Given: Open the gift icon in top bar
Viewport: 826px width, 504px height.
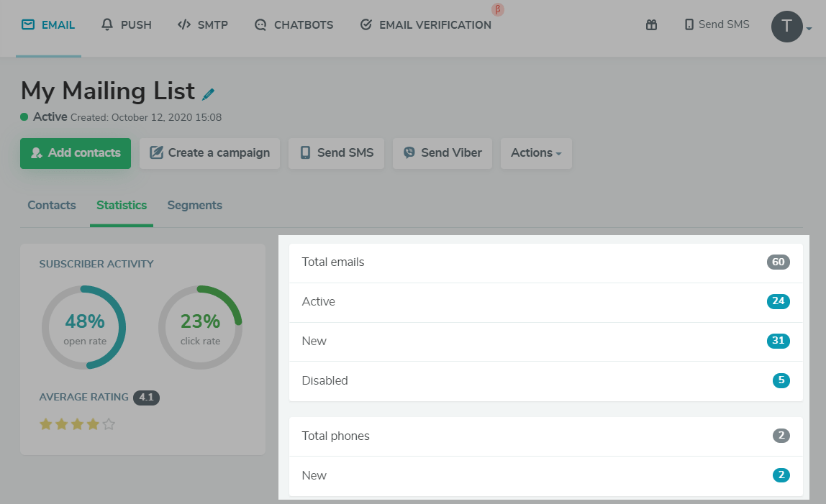Looking at the screenshot, I should click(x=651, y=25).
